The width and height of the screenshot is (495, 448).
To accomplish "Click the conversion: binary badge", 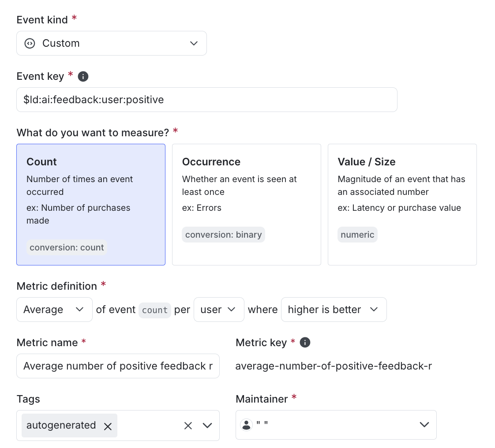I will [223, 235].
